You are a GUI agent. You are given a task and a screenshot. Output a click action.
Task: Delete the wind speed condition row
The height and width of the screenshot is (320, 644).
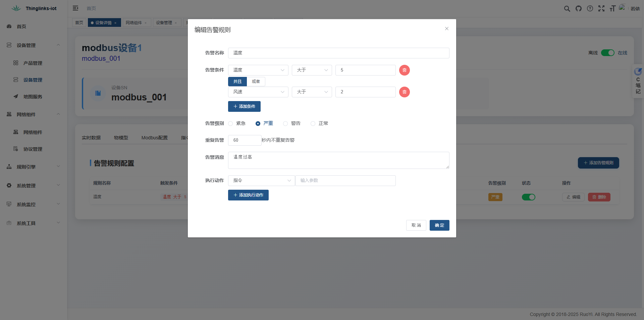click(x=404, y=92)
